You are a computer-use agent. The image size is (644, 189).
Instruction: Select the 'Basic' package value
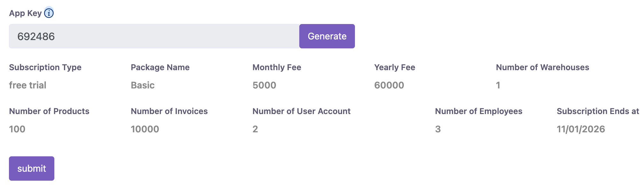click(x=143, y=85)
